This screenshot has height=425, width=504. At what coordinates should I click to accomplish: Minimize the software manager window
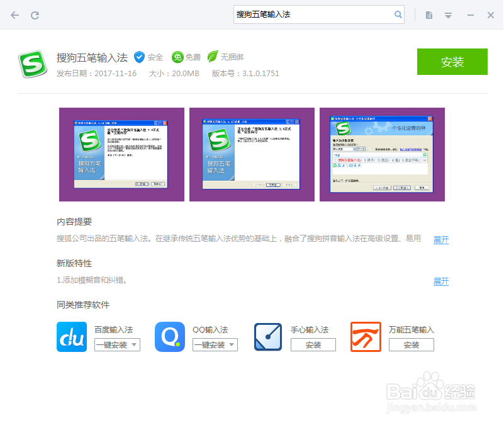click(x=471, y=15)
